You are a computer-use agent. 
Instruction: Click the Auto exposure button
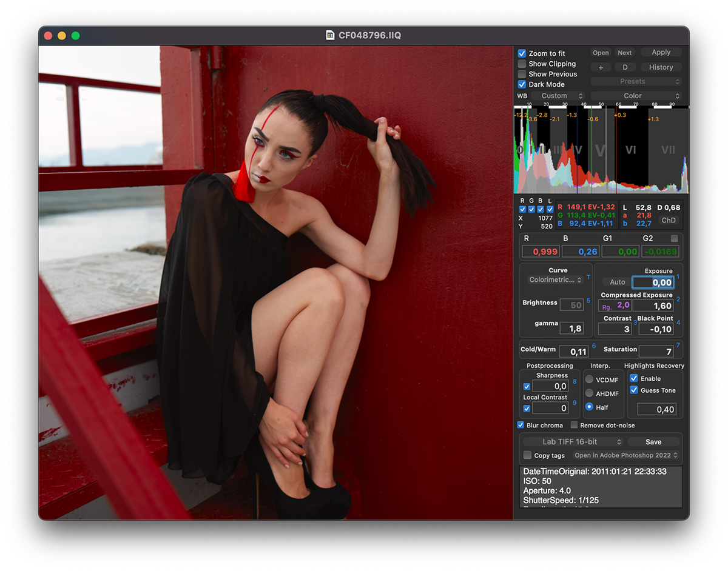tap(617, 282)
